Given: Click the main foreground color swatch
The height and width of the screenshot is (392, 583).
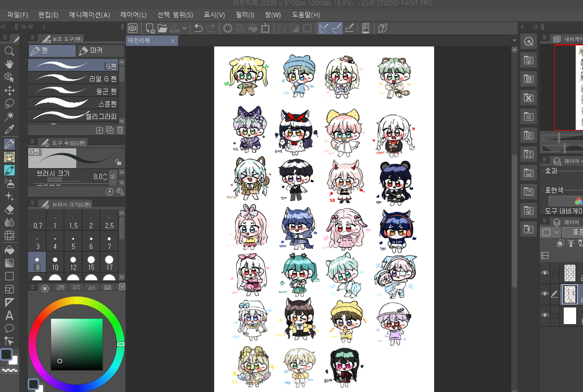Looking at the screenshot, I should [x=6, y=354].
